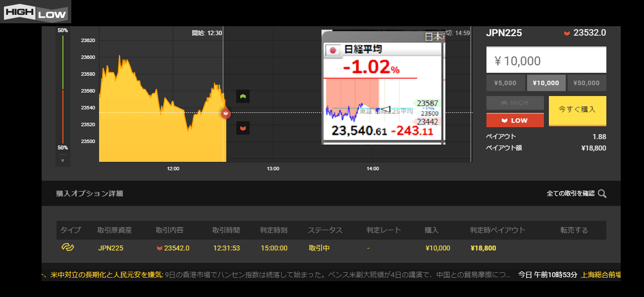
Task: Select the HIGH option
Action: (x=515, y=102)
